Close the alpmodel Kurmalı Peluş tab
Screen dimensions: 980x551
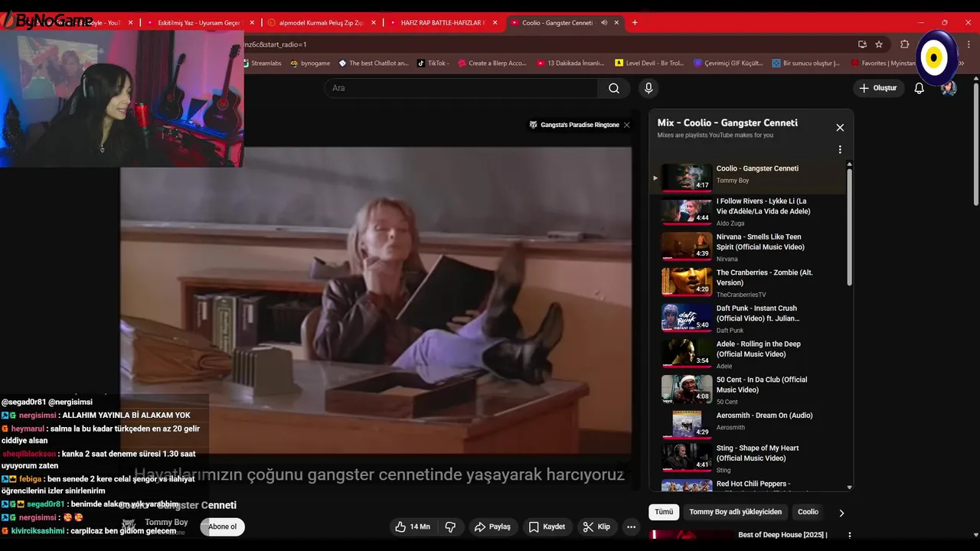pos(374,23)
